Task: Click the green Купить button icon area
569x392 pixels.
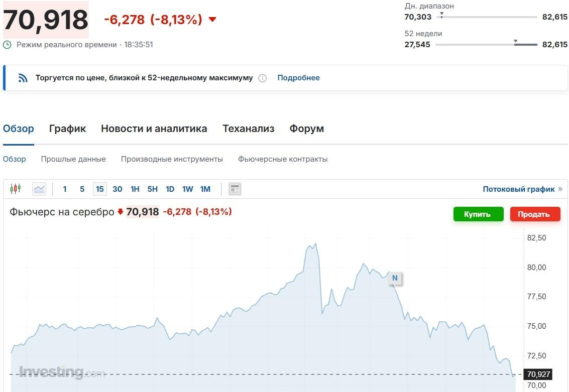Action: 478,214
